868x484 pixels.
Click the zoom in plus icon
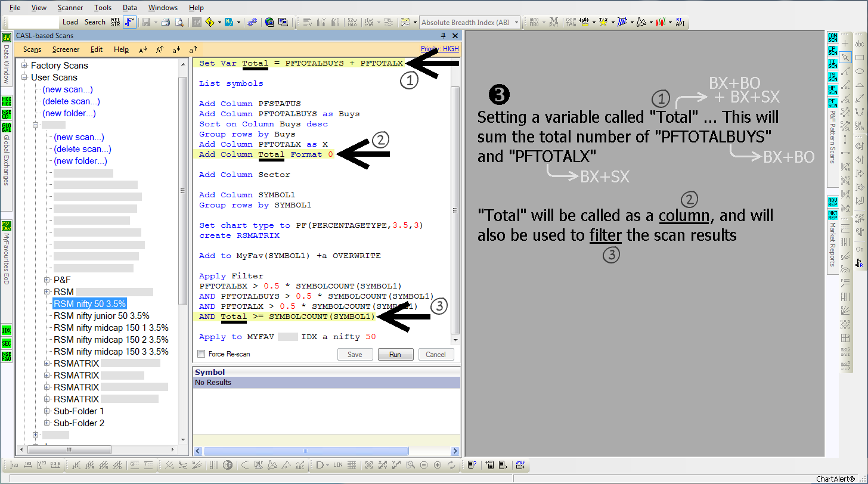coord(438,465)
